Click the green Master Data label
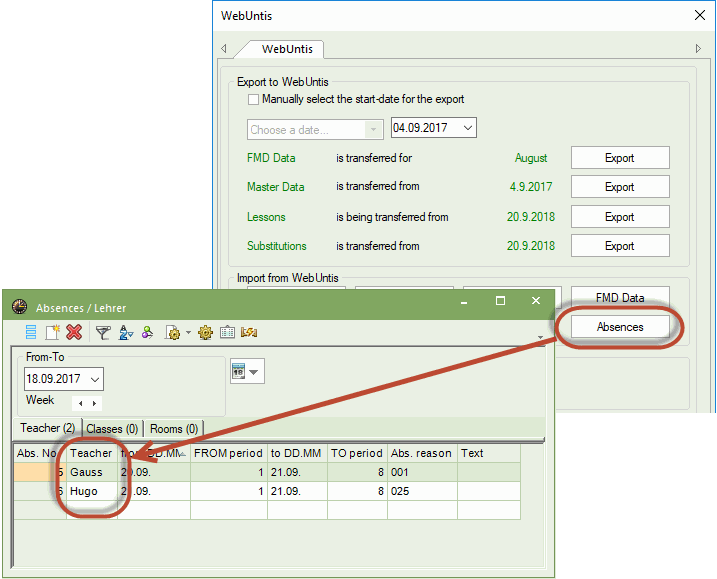 275,187
